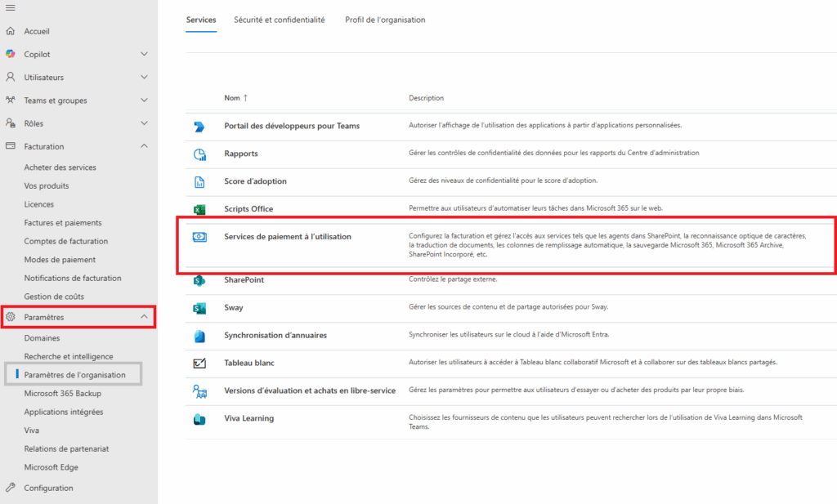Click the Tableau blanc icon
This screenshot has height=504, width=837.
tap(199, 364)
